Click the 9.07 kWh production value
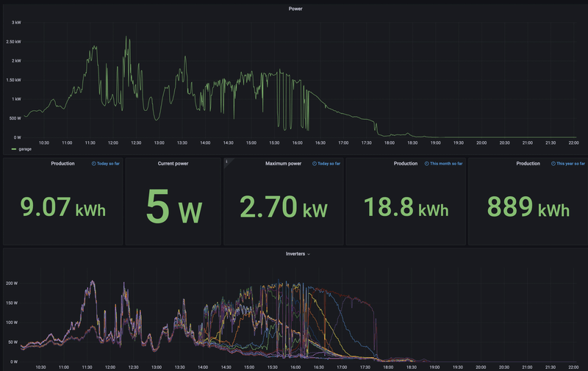 [x=62, y=207]
